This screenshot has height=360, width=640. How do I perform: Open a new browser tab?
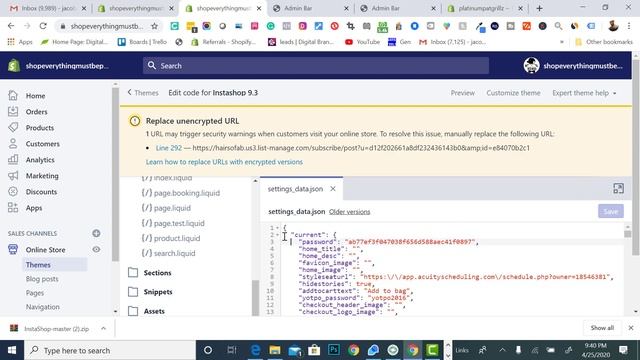click(x=539, y=8)
